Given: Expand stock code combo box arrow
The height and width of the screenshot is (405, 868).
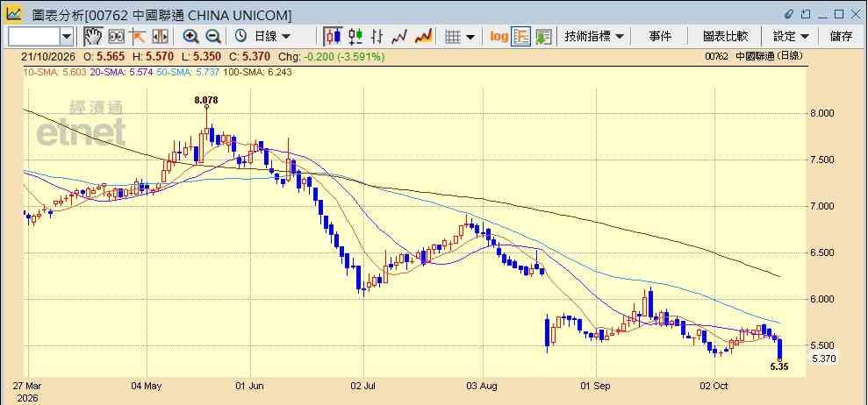Looking at the screenshot, I should coord(67,37).
